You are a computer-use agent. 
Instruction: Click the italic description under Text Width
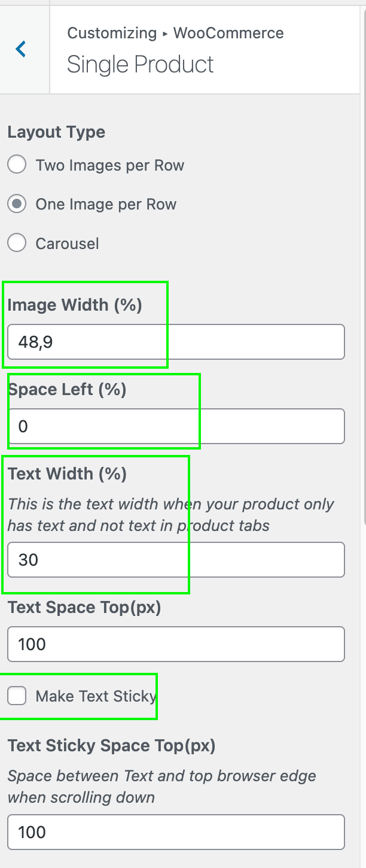[170, 515]
